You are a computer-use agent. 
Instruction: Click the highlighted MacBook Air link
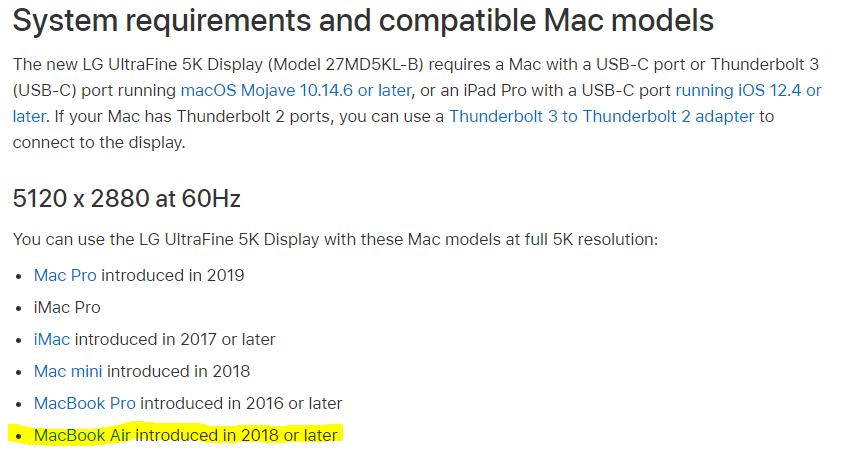(83, 435)
